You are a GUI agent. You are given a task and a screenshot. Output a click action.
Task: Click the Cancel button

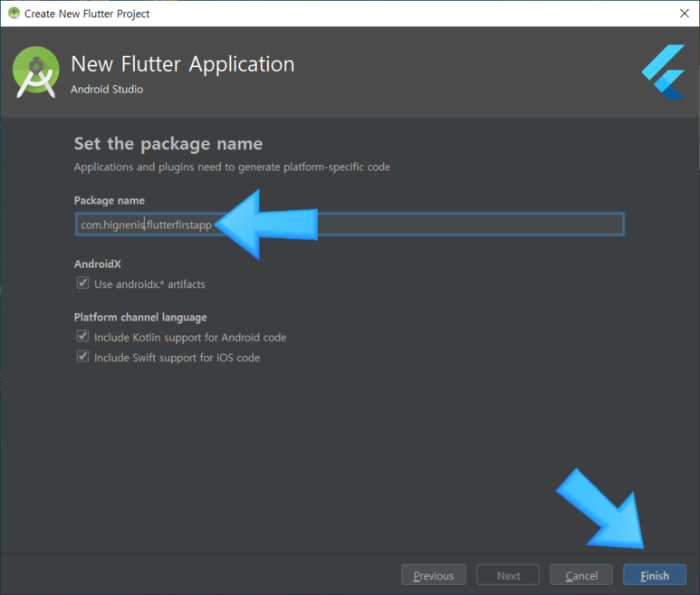(x=580, y=575)
